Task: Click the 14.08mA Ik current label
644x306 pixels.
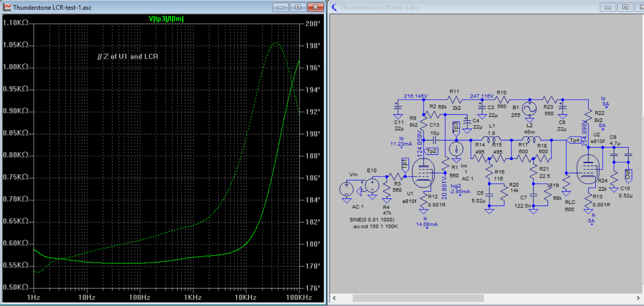Action: 426,224
